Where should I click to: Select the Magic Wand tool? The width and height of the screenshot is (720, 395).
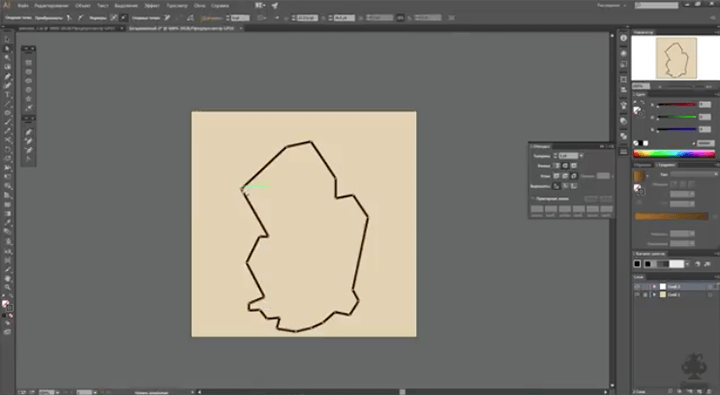click(x=7, y=58)
